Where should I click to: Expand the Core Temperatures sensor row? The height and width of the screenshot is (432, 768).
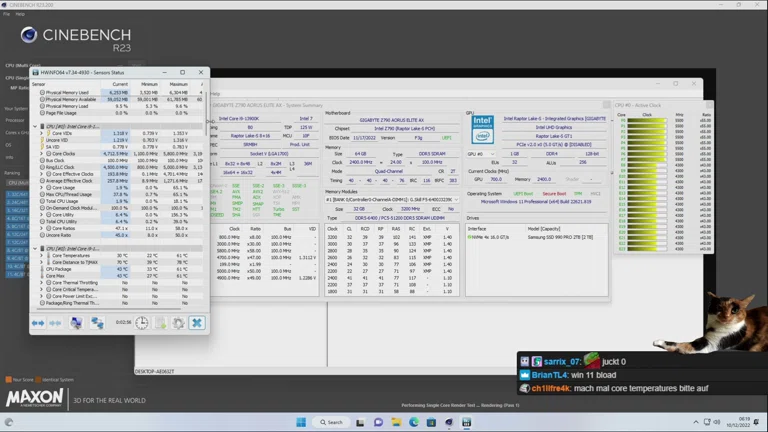pyautogui.click(x=42, y=255)
